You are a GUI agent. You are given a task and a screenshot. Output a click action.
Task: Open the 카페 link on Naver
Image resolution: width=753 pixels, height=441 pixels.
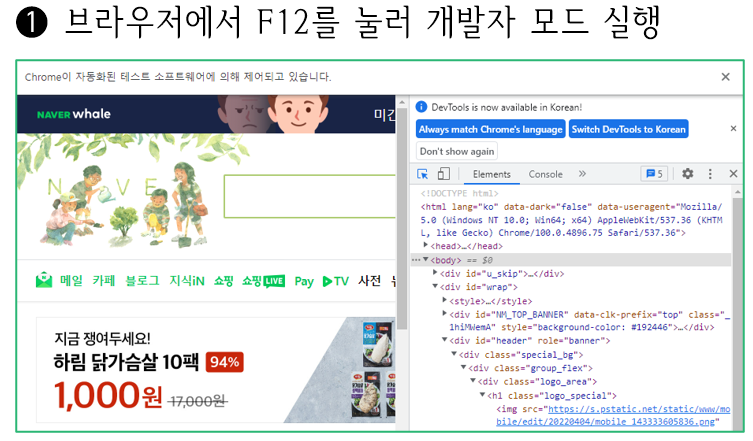104,281
